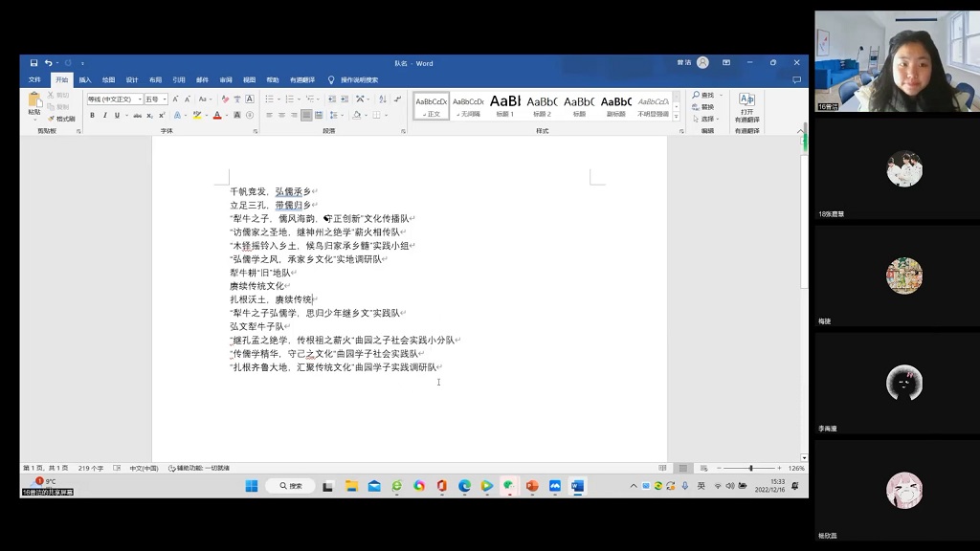The width and height of the screenshot is (980, 551).
Task: Click the bulleted list icon
Action: point(269,99)
